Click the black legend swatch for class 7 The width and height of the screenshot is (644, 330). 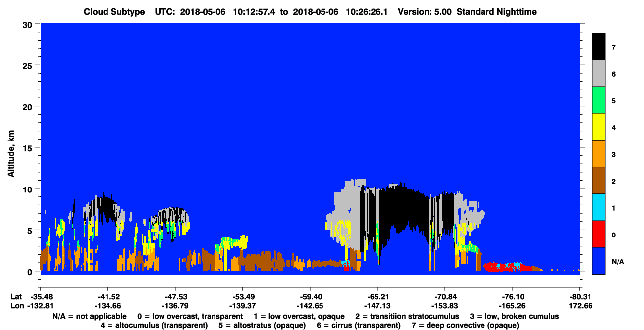(599, 47)
